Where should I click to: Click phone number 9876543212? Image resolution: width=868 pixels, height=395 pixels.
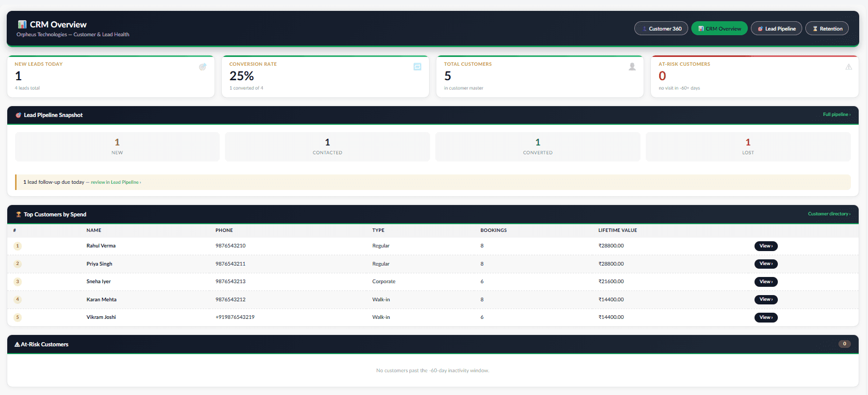[x=231, y=300]
